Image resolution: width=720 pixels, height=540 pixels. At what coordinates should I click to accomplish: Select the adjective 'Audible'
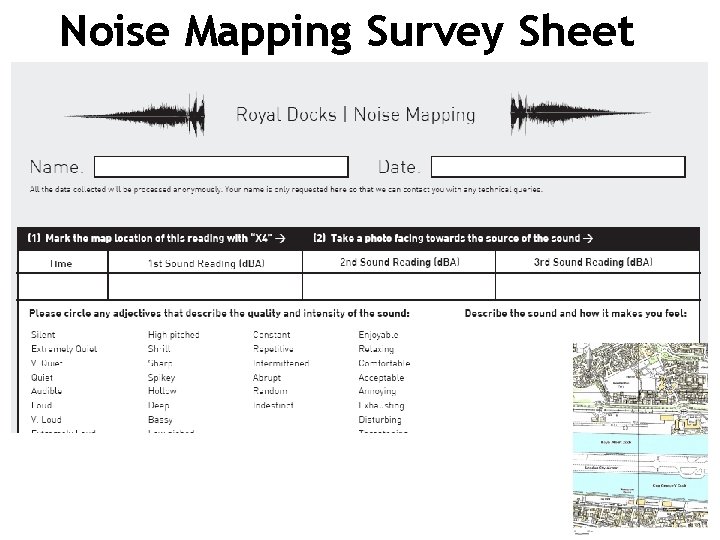(x=46, y=391)
